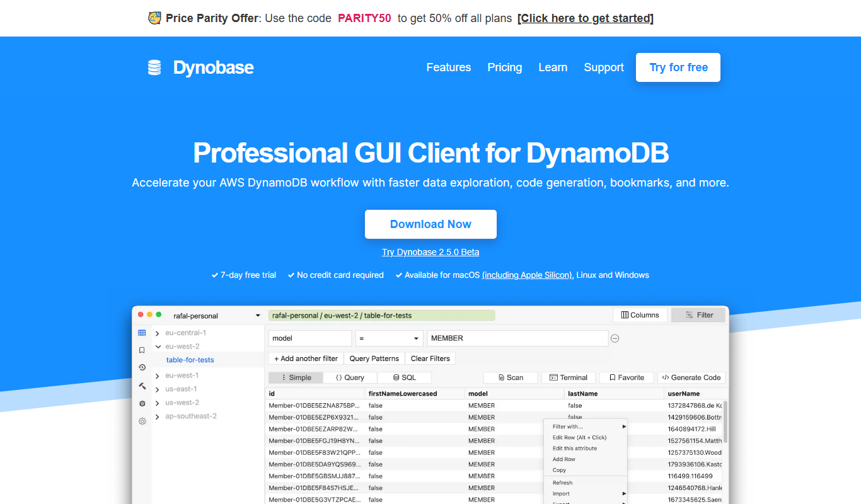The image size is (861, 504).
Task: Select row Member-01DBE5EZNA875BP
Action: coord(314,406)
